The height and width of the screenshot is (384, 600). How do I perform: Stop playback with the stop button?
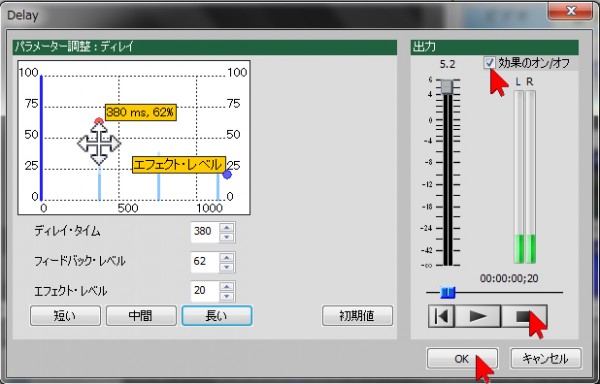[524, 316]
